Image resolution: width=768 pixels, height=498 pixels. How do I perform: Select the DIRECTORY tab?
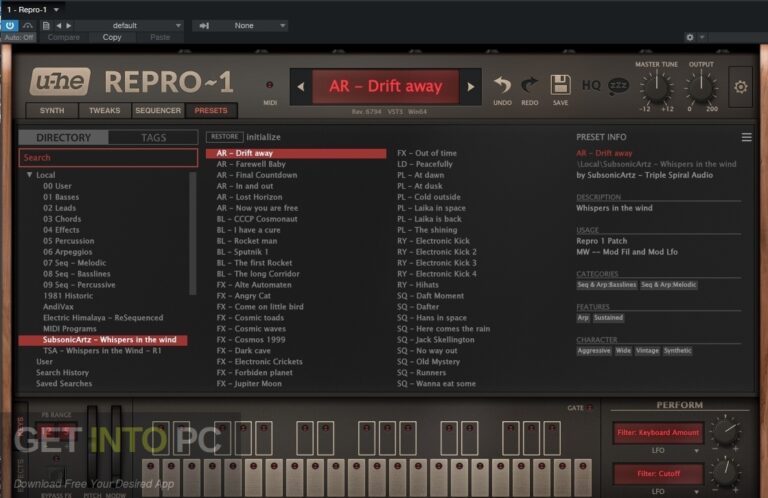[x=64, y=138]
